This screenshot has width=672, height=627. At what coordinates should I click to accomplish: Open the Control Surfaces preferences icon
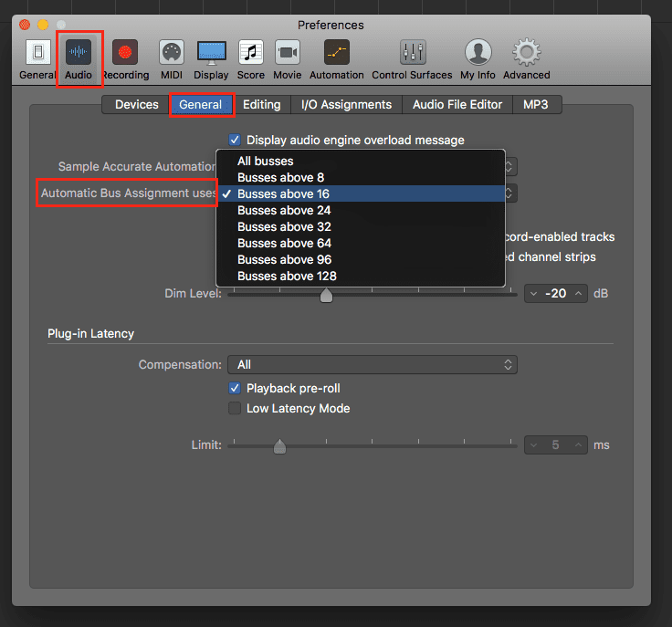413,52
